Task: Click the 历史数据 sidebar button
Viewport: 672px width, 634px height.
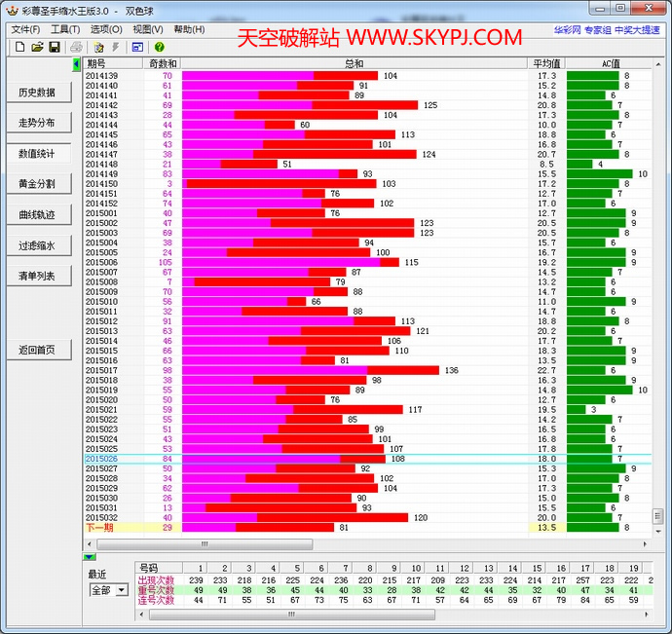Action: (x=37, y=93)
